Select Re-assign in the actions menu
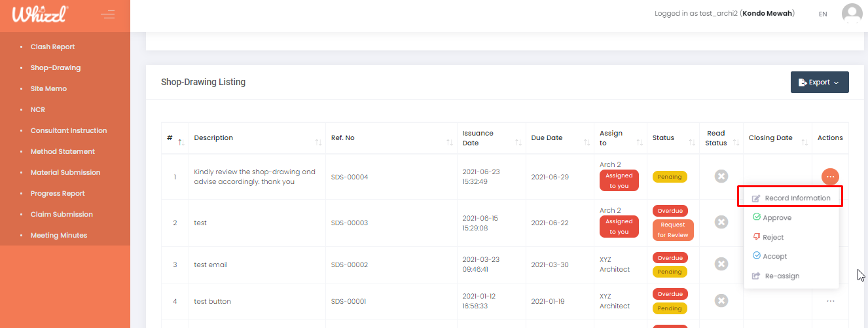The height and width of the screenshot is (328, 868). tap(782, 276)
